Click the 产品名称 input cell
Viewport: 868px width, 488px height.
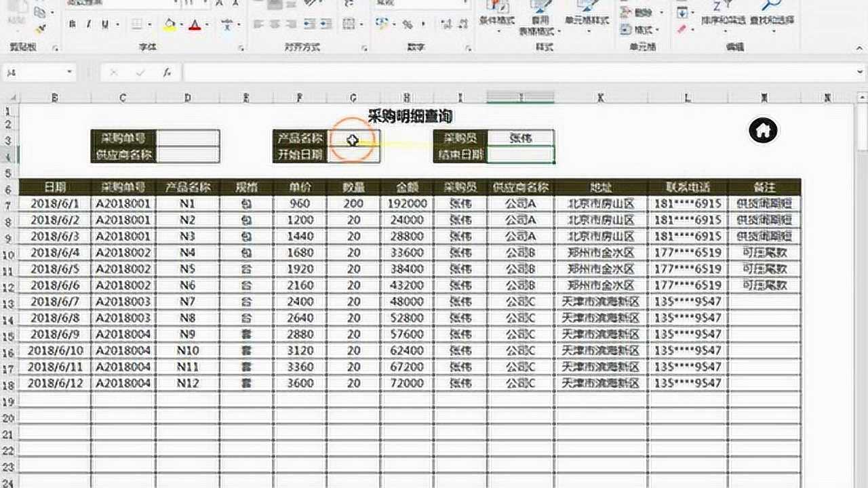coord(353,138)
